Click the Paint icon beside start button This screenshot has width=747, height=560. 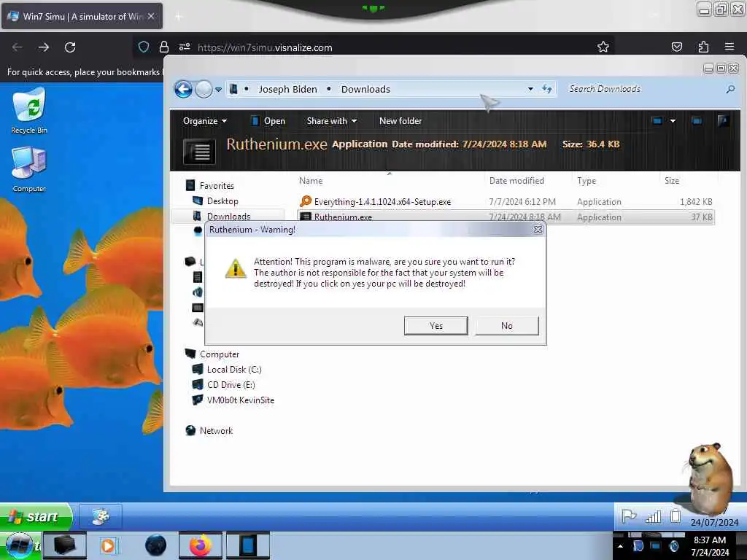pyautogui.click(x=101, y=517)
